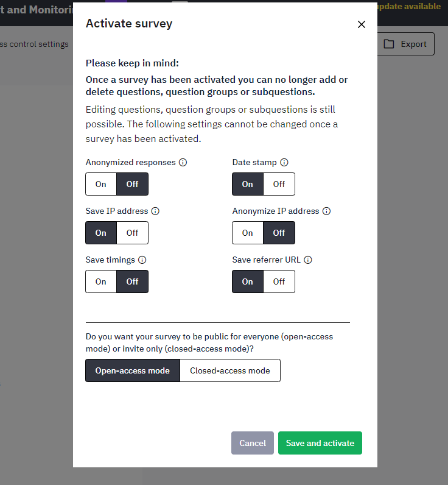448x485 pixels.
Task: Click info icon beside Anonymized responses
Action: [x=183, y=163]
